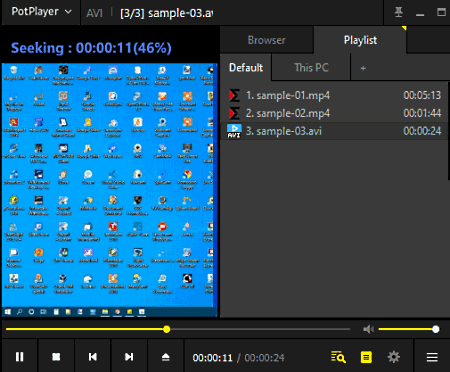Click the search icon in video's taskbar
The image size is (450, 372).
click(x=20, y=312)
